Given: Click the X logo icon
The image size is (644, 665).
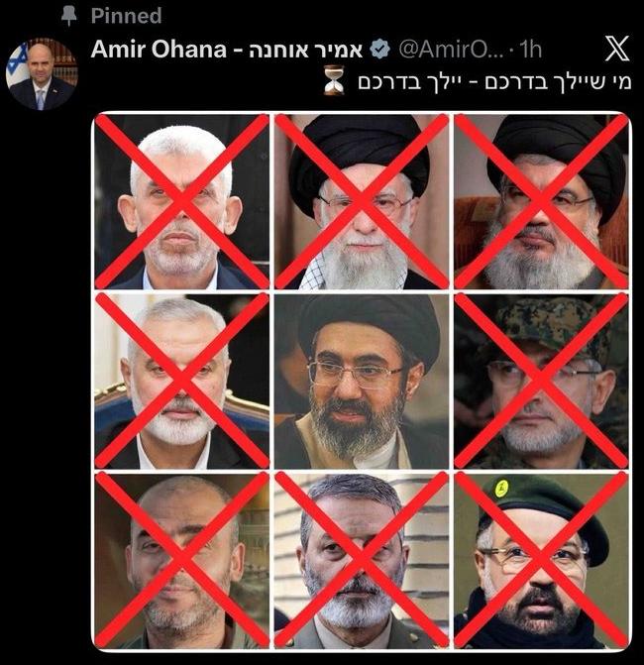Looking at the screenshot, I should [617, 49].
